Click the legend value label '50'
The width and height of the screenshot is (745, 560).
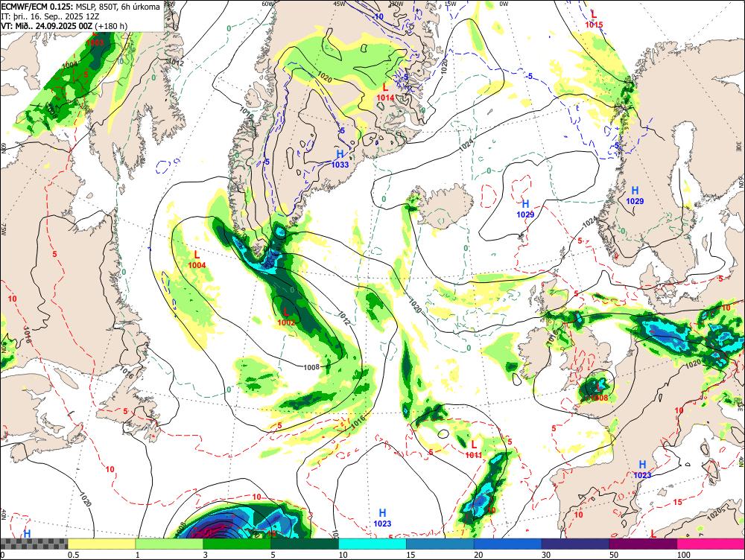pos(614,555)
